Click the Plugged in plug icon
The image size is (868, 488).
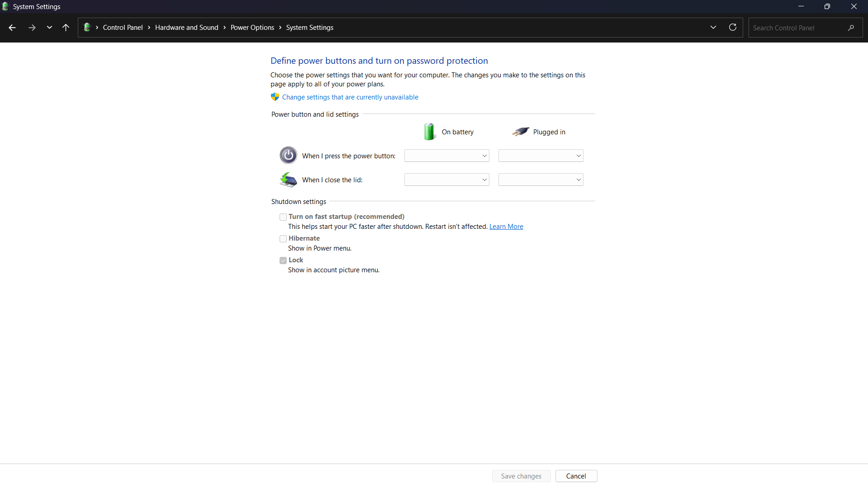coord(521,132)
